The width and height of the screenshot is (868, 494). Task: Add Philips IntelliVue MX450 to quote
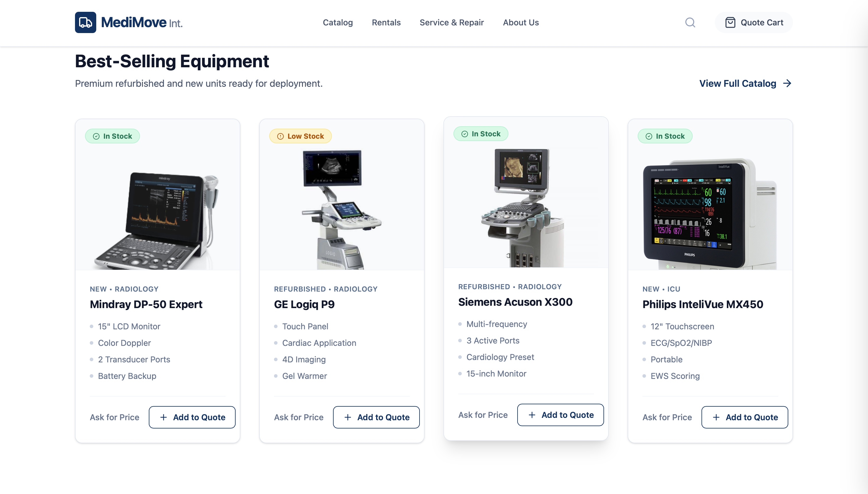coord(745,417)
